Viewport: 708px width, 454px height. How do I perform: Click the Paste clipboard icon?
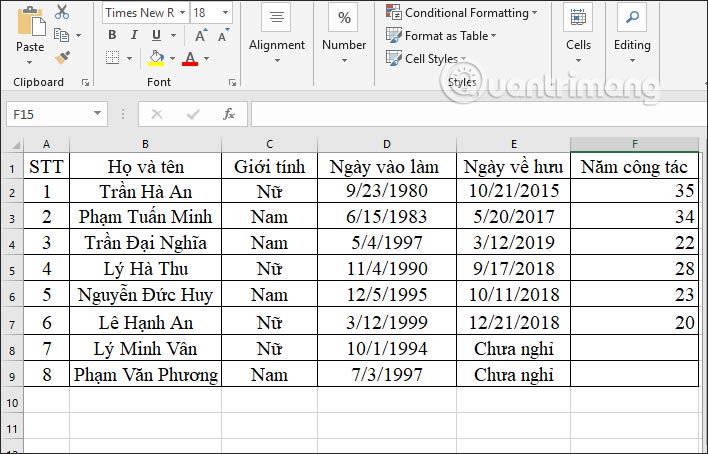point(31,21)
